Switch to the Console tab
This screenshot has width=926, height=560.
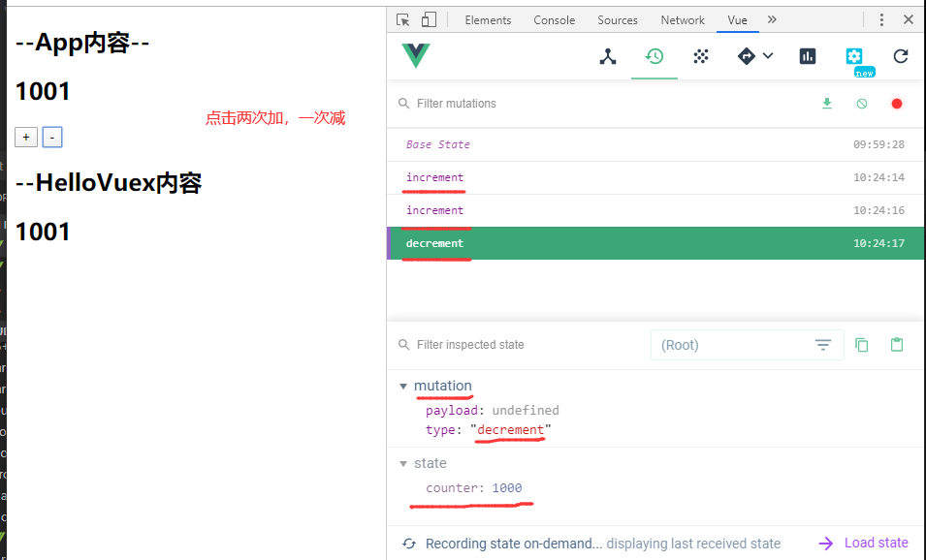tap(554, 19)
